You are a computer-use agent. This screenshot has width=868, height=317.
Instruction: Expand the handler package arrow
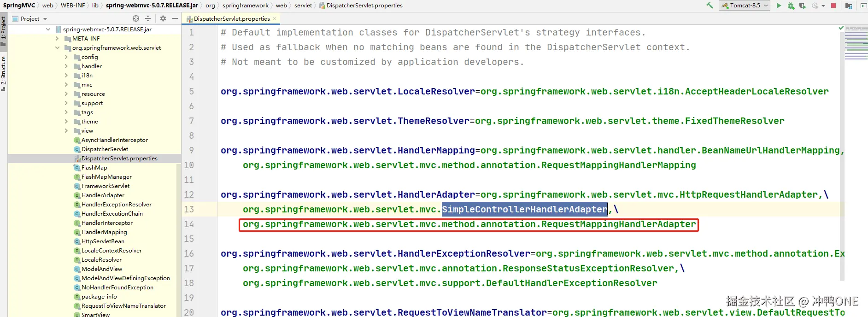point(66,66)
